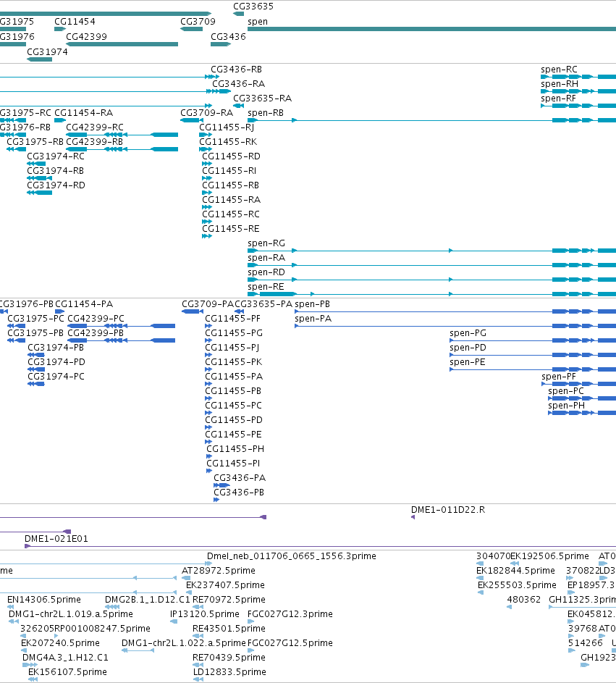The height and width of the screenshot is (683, 616).
Task: Select transcript CG11455-RI
Action: (229, 171)
